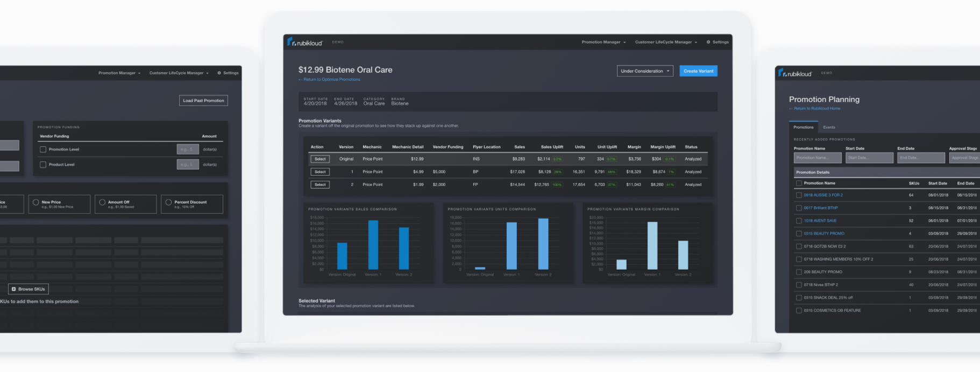Click the $5,000 vendor funding cell
This screenshot has width=980, height=372.
439,172
